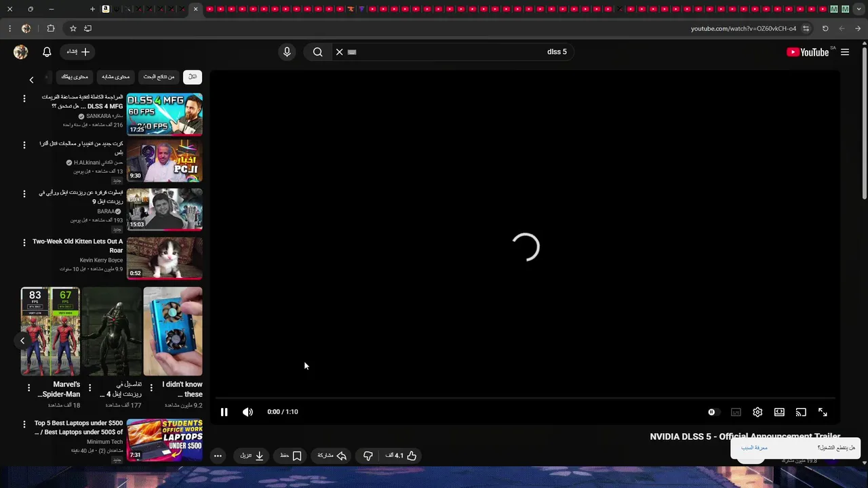Go back using Chrome toolbar arrow
Viewport: 868px width, 488px height.
coord(859,28)
